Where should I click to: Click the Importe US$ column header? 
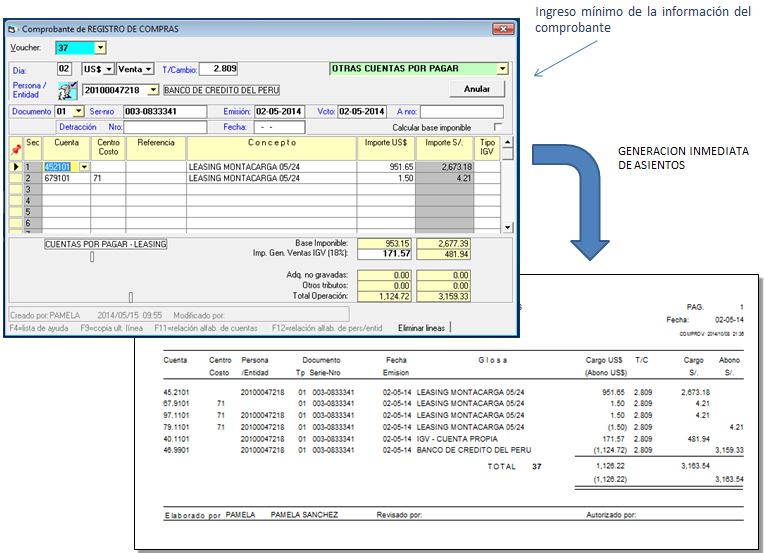coord(385,148)
